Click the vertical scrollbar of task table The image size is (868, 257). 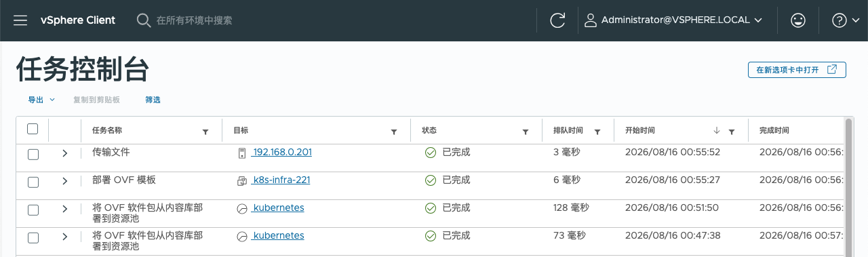pos(848,187)
